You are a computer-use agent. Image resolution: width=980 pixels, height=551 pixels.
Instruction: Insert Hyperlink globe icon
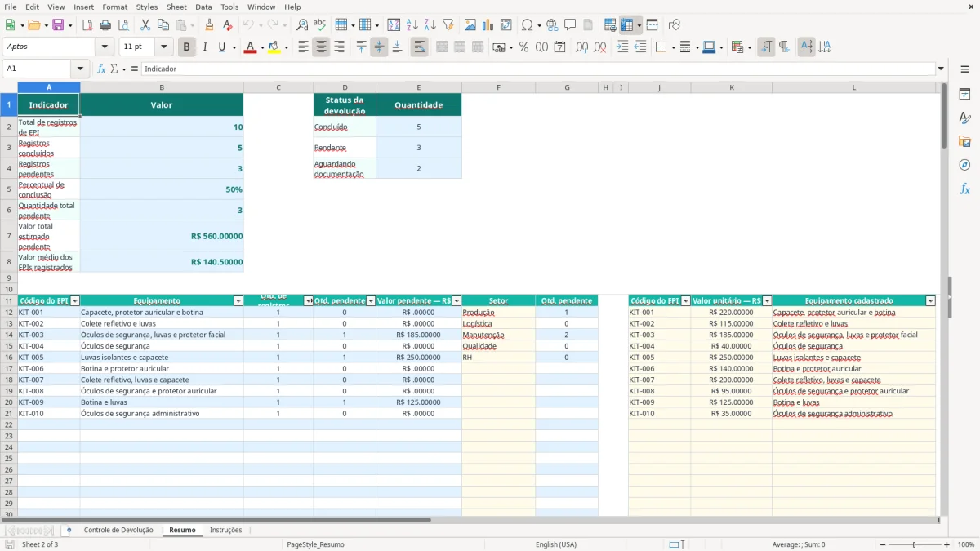click(x=552, y=25)
